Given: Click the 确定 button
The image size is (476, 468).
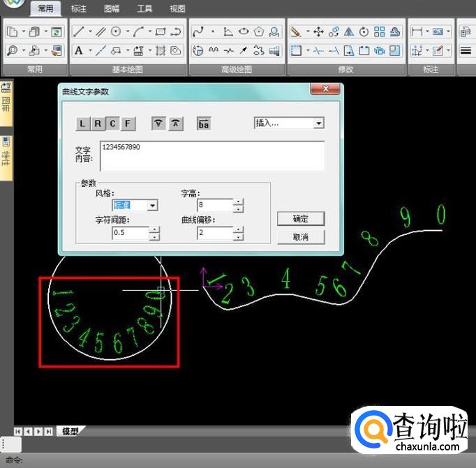Looking at the screenshot, I should 301,219.
